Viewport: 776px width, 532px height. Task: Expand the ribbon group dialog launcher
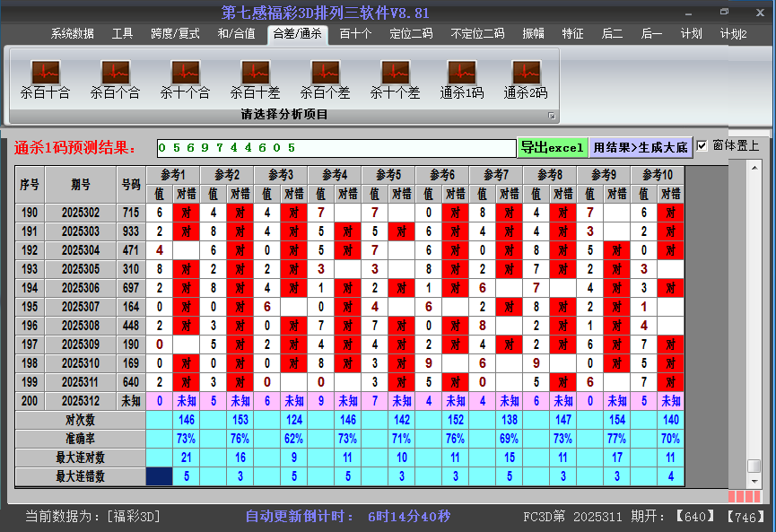click(552, 116)
